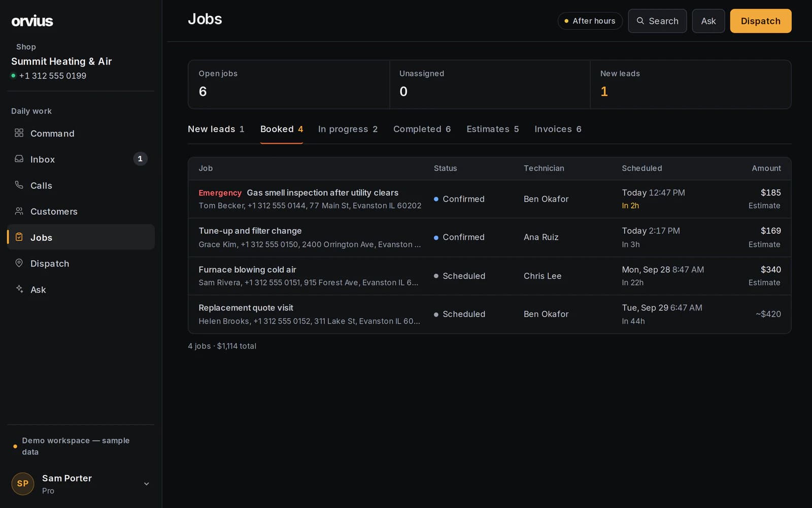Screen dimensions: 812x508
Task: Click the Amount column header
Action: 766,168
